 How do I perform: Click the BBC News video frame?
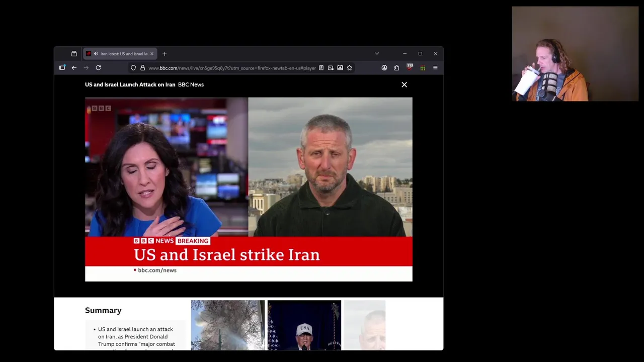pyautogui.click(x=249, y=189)
